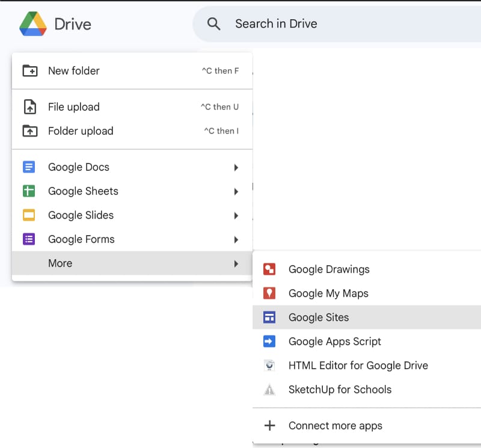Expand the Google Sheets submenu arrow

click(x=236, y=191)
